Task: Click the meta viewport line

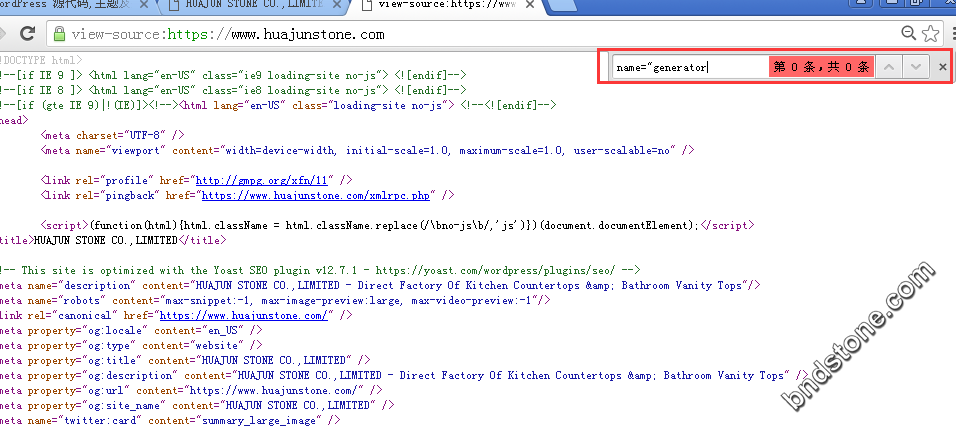Action: pos(368,151)
